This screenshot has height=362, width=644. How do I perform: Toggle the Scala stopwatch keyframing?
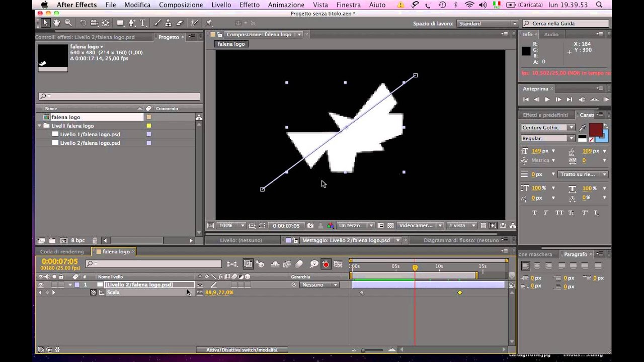pos(93,292)
